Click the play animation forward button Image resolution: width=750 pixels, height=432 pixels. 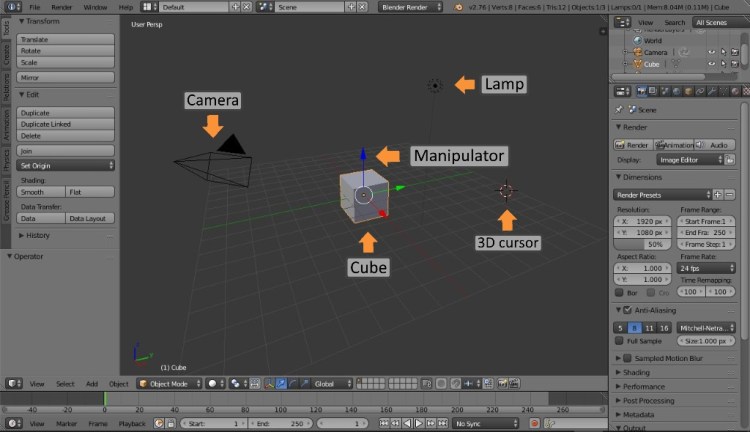tap(419, 423)
